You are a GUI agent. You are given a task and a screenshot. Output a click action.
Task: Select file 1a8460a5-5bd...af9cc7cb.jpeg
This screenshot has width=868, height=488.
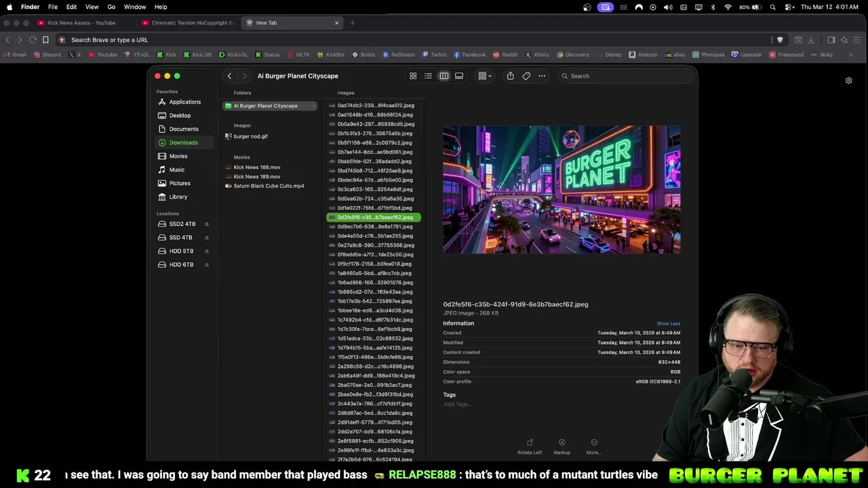pos(374,273)
